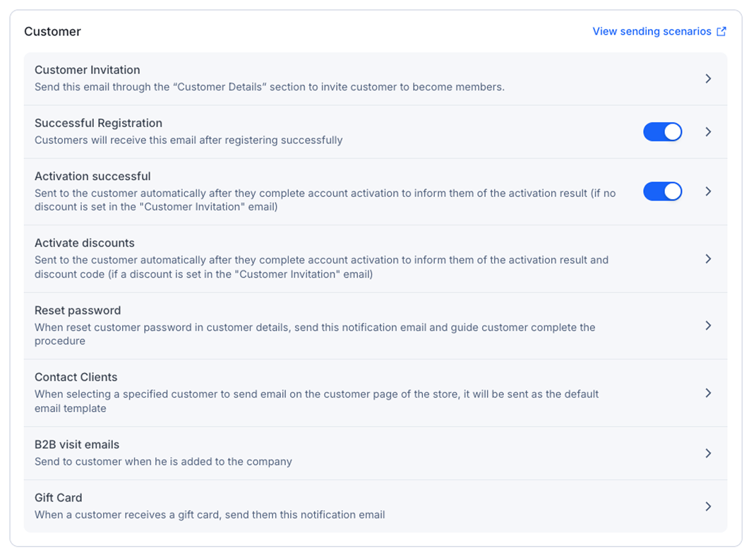Click the B2B visit emails chevron
The width and height of the screenshot is (756, 558).
coord(708,453)
